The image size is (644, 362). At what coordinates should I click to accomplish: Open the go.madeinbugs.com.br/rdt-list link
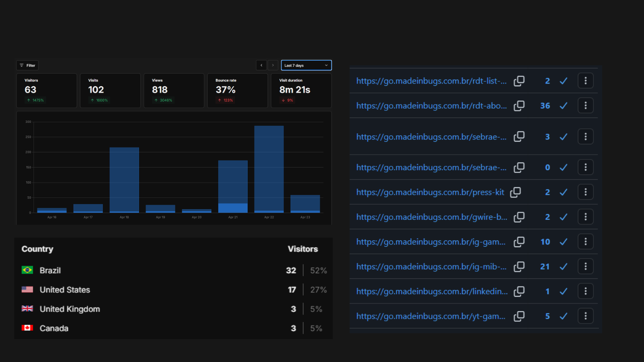432,81
